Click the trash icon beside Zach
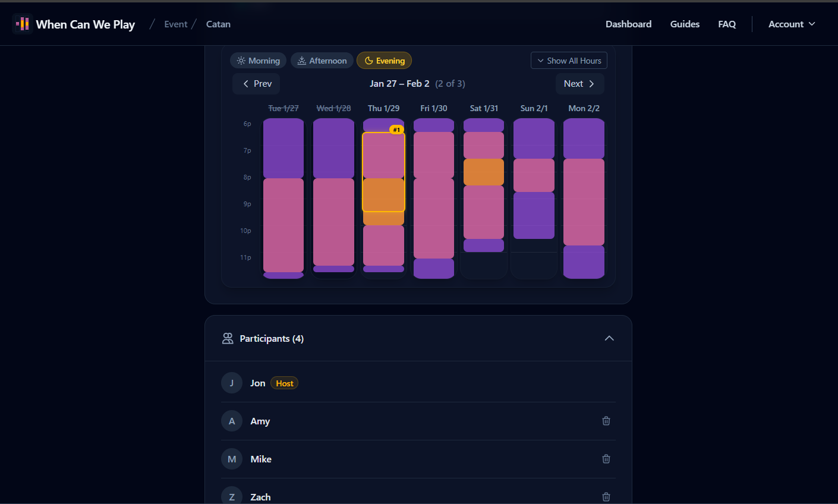The height and width of the screenshot is (504, 838). [x=606, y=496]
